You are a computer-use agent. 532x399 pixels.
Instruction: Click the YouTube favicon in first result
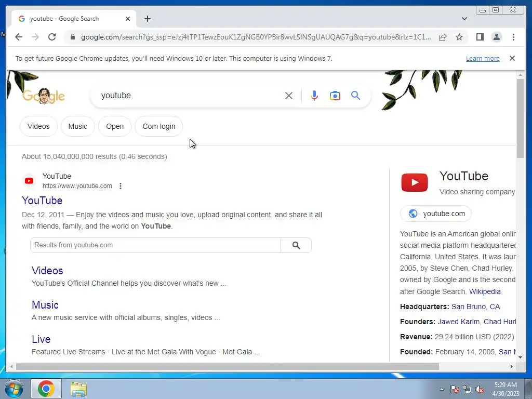(x=29, y=181)
